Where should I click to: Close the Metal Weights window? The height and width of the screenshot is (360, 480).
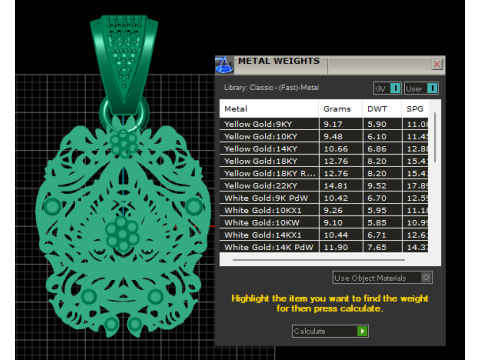(437, 64)
